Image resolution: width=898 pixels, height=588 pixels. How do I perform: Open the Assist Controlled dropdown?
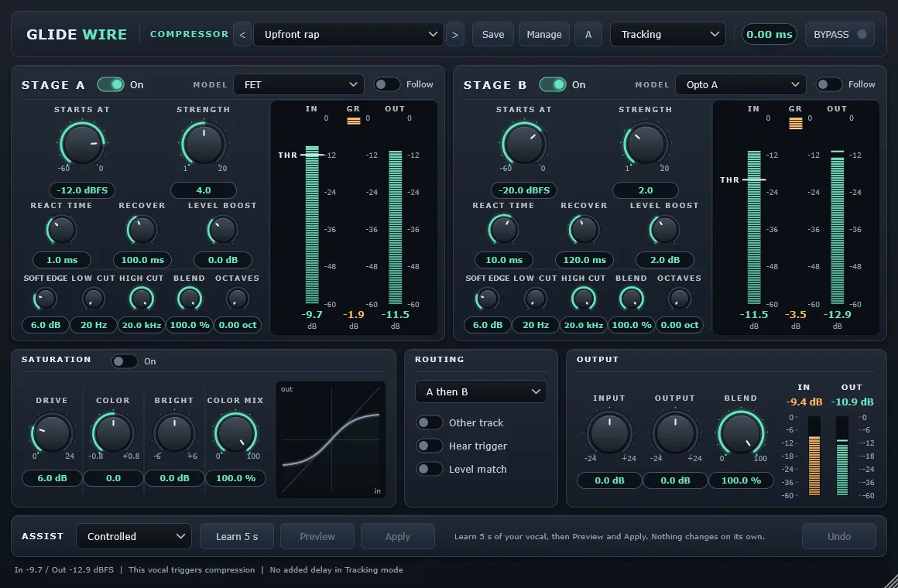[133, 536]
